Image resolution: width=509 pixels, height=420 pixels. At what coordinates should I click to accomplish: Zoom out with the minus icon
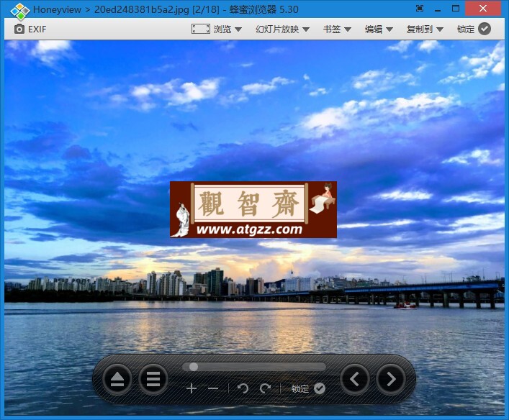(213, 388)
